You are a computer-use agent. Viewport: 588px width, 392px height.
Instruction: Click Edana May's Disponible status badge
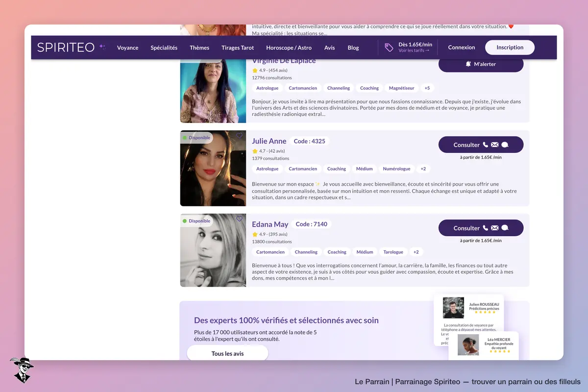point(196,221)
